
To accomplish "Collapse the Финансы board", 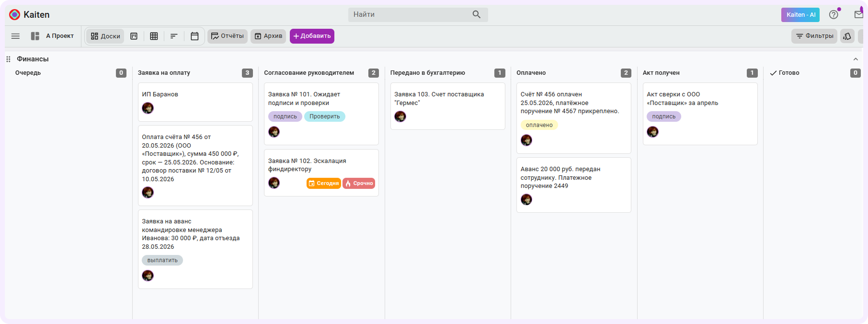I will pyautogui.click(x=856, y=59).
